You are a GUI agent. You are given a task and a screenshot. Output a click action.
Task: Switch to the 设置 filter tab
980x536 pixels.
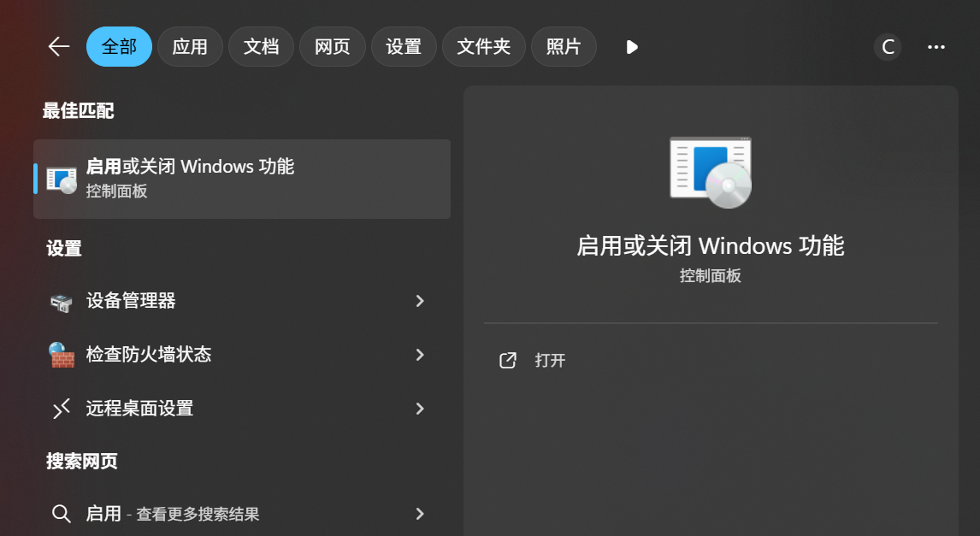404,47
